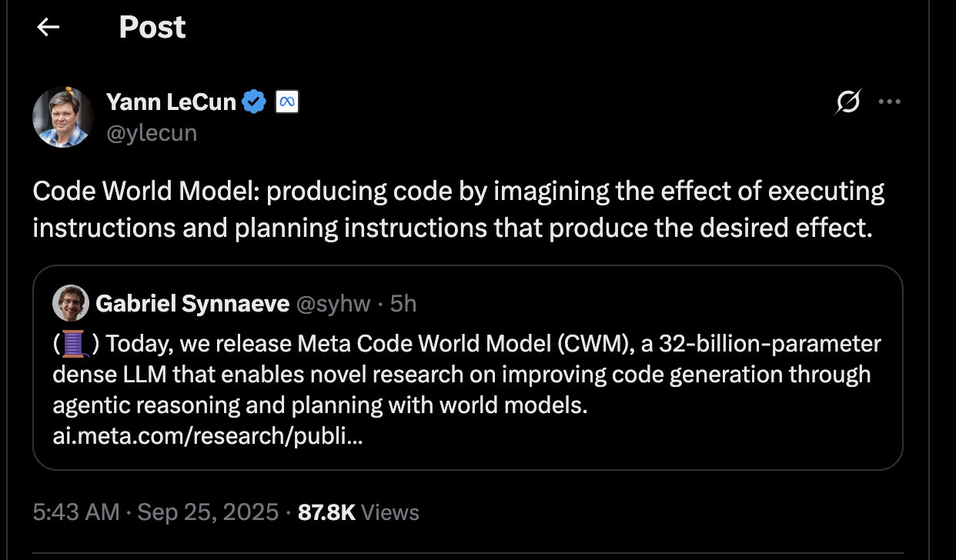Click the Grok explain icon
Screen dimensions: 956x560
click(x=847, y=102)
